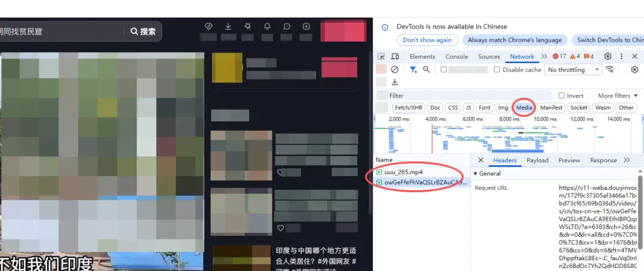The height and width of the screenshot is (271, 644).
Task: Click the Douyin search box text
Action: 21,31
